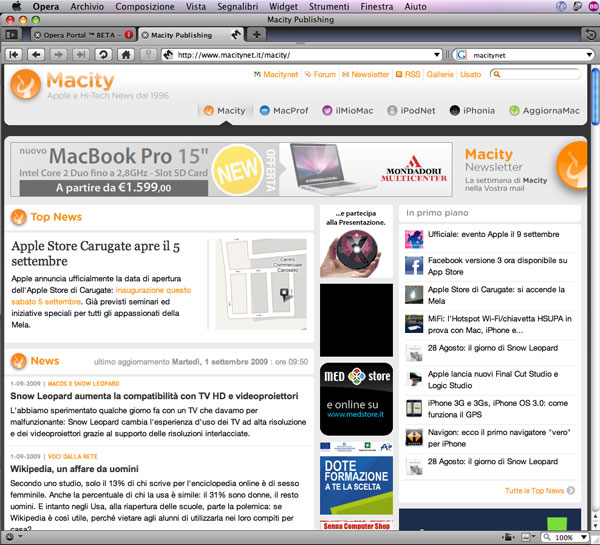Screen dimensions: 600x545
Task: Open the closed tabs trash icon
Action: point(590,35)
